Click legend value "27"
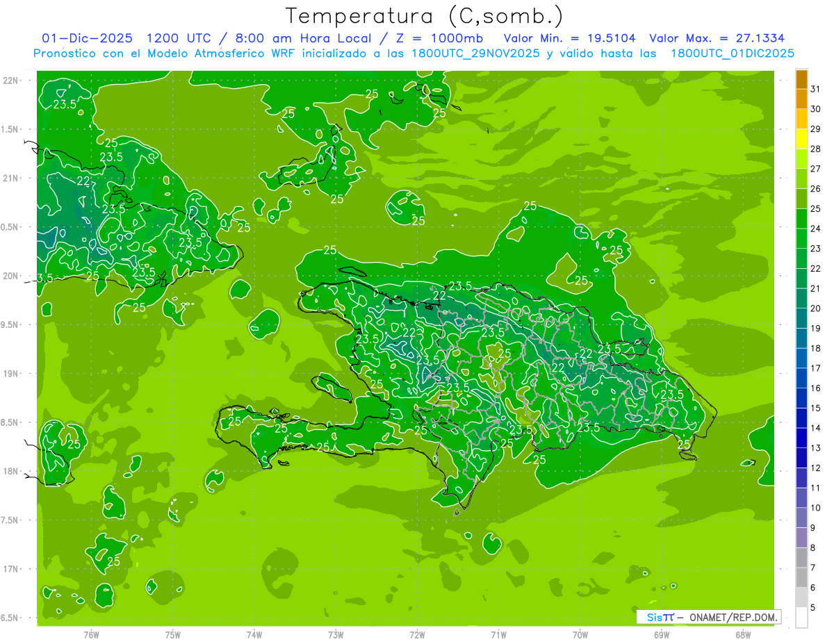The width and height of the screenshot is (834, 644). click(816, 169)
